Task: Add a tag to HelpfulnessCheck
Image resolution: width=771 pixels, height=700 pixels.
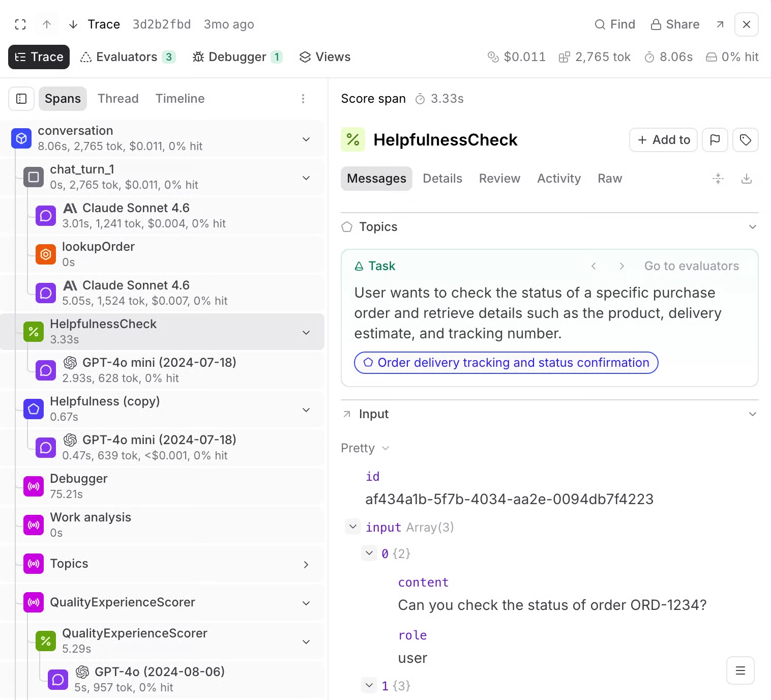Action: pyautogui.click(x=746, y=140)
